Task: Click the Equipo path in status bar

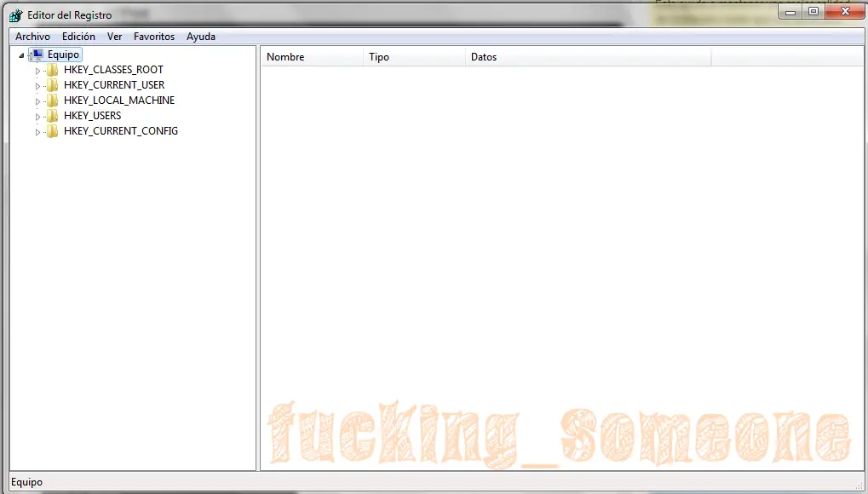Action: 26,482
